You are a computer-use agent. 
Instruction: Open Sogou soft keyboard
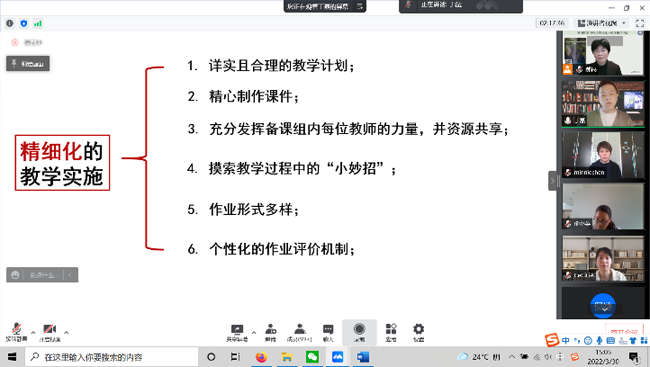pyautogui.click(x=610, y=340)
